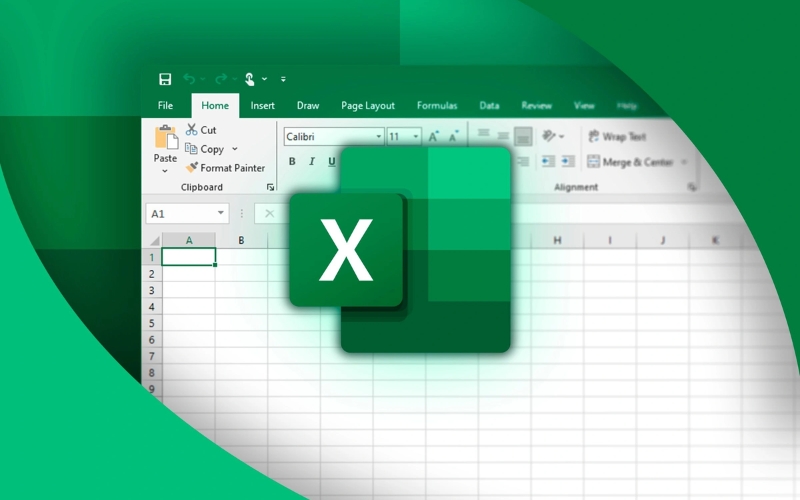Decrease font size with smaller A icon
This screenshot has width=800, height=500.
click(x=455, y=136)
